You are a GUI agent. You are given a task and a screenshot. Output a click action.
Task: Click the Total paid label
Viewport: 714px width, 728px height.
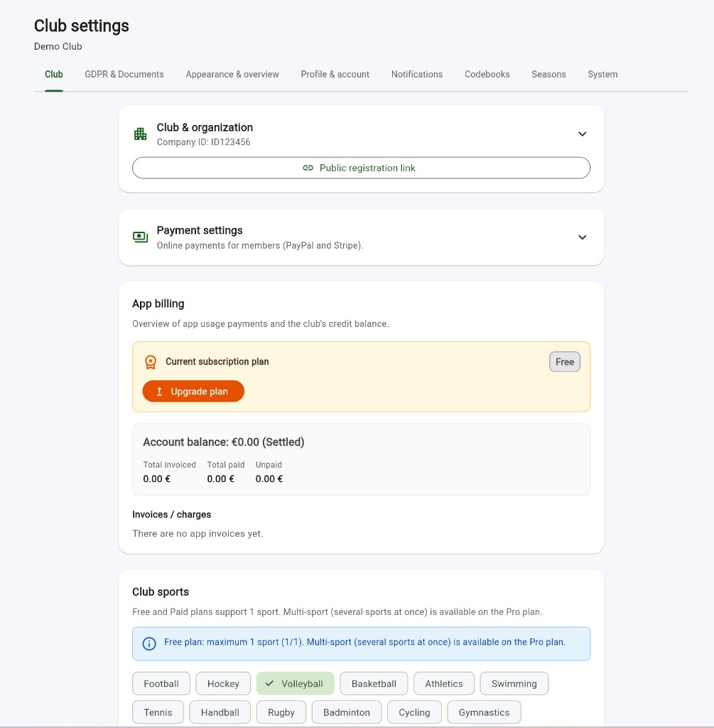click(225, 465)
